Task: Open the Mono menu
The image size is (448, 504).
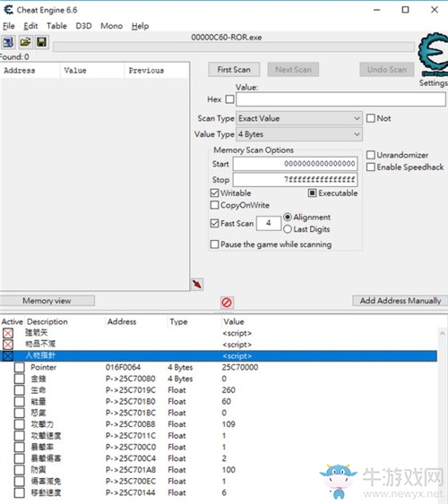Action: (x=112, y=26)
